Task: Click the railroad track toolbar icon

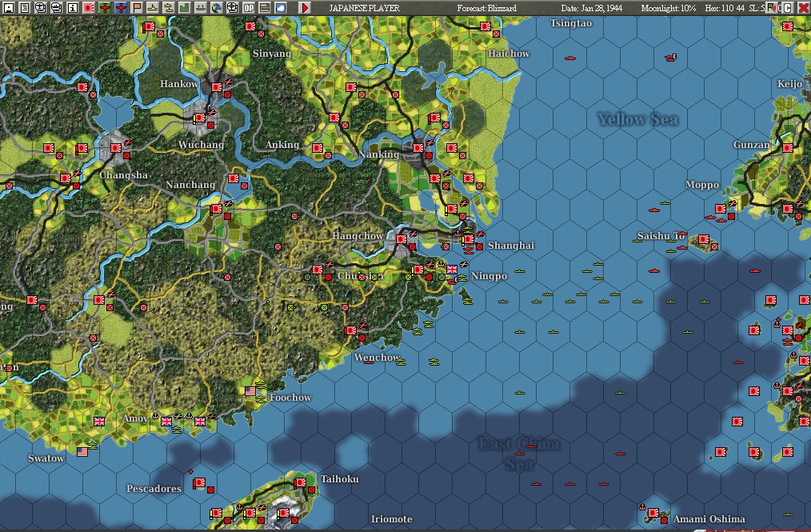Action: [265, 8]
